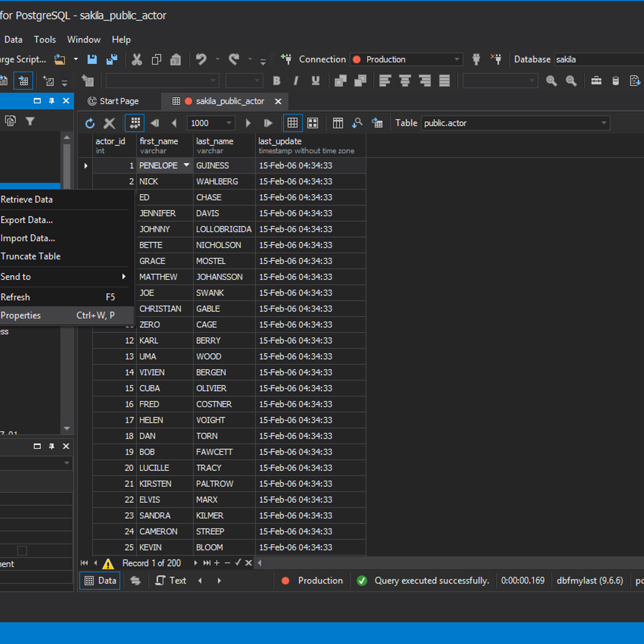Screen dimensions: 644x644
Task: Select Truncate Table from the context menu
Action: coord(31,256)
